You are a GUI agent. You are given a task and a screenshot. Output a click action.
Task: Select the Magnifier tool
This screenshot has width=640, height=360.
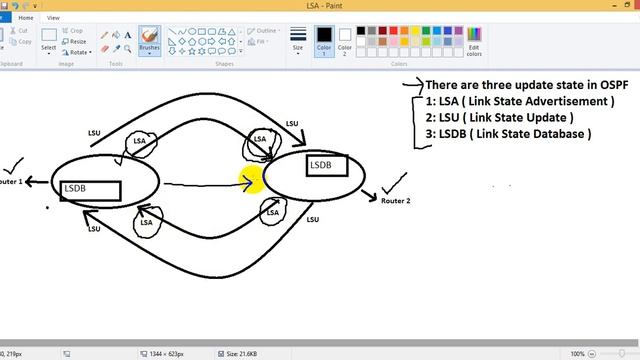click(128, 49)
